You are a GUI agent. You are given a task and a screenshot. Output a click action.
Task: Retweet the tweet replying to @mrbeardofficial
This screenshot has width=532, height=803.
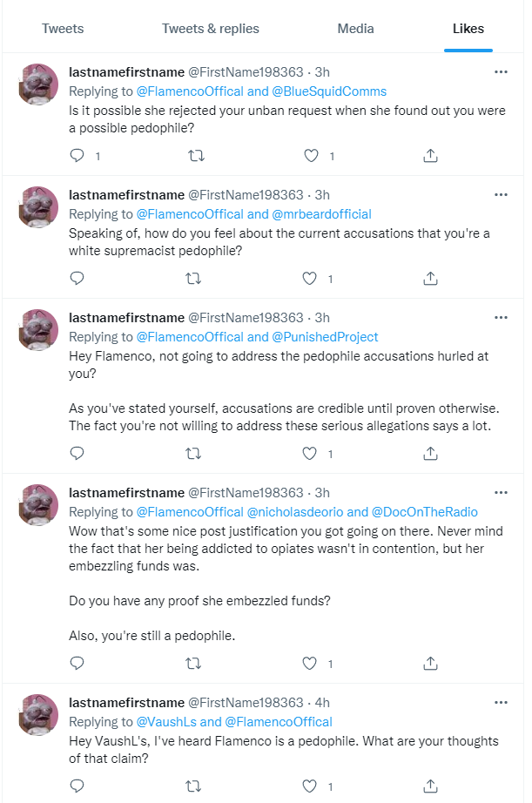[195, 279]
